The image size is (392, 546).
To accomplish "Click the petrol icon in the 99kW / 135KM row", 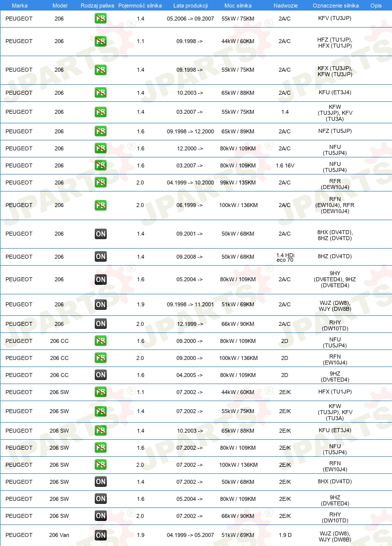I will point(101,183).
